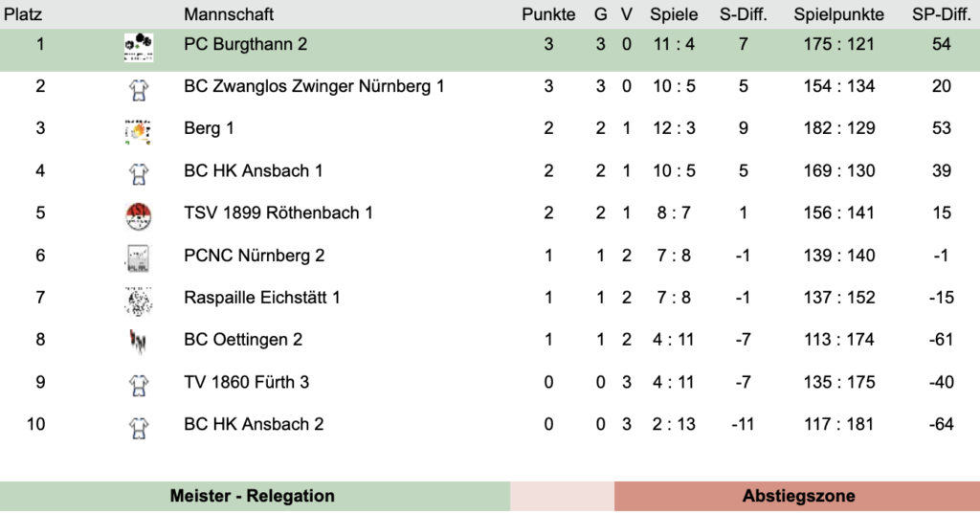Click the Spielpunkte column header

[x=839, y=14]
